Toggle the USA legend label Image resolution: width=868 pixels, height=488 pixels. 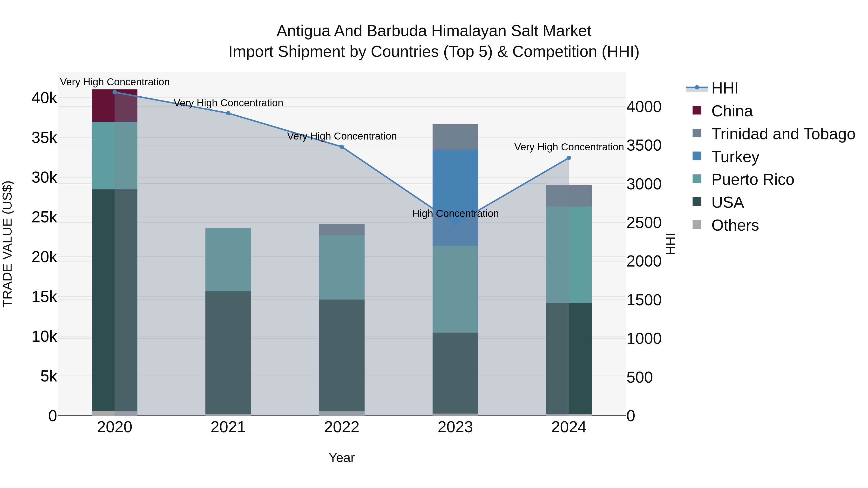727,202
